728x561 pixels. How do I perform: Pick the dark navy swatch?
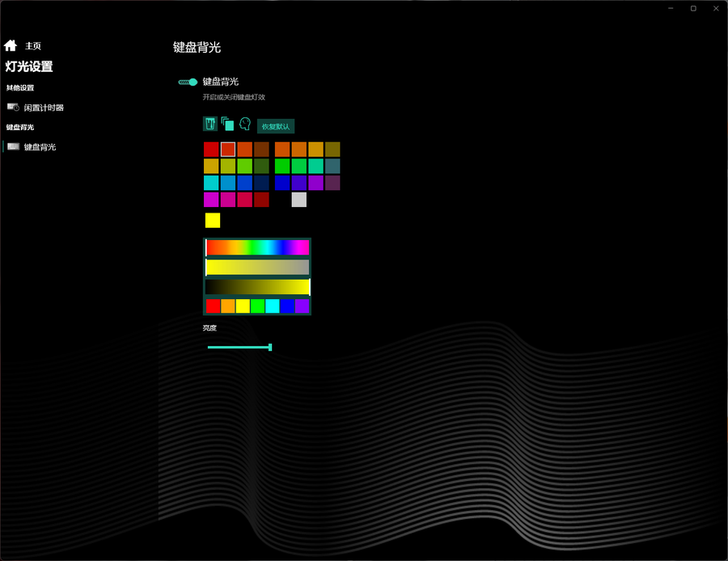click(x=261, y=183)
